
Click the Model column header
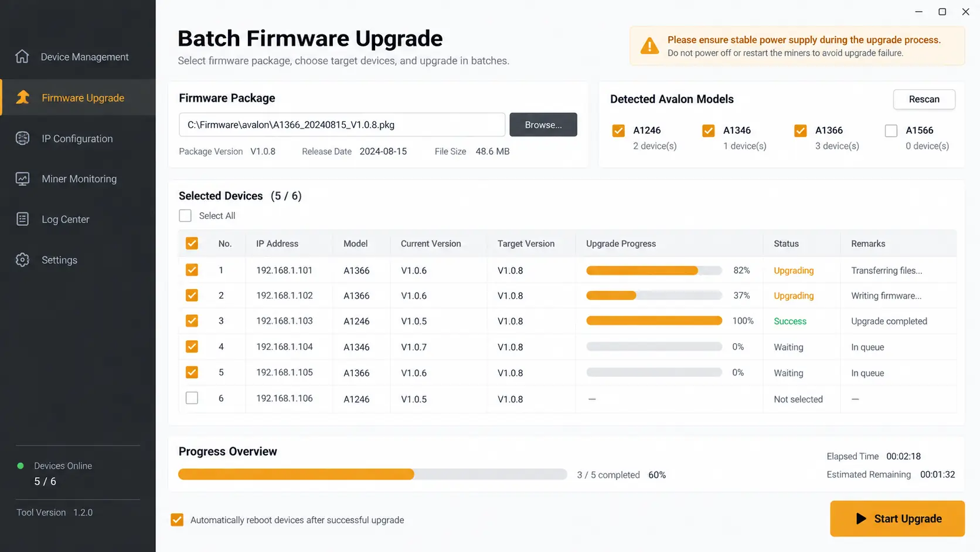point(355,243)
